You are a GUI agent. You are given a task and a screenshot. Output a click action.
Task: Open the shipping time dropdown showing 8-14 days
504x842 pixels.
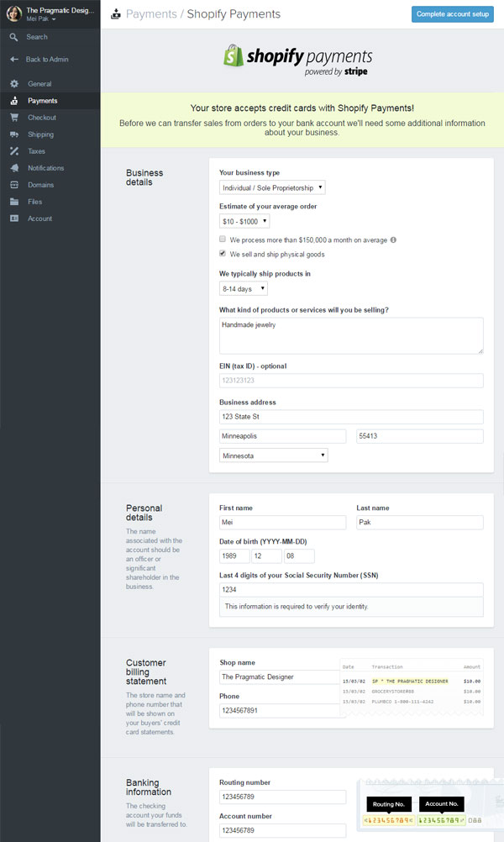(243, 288)
